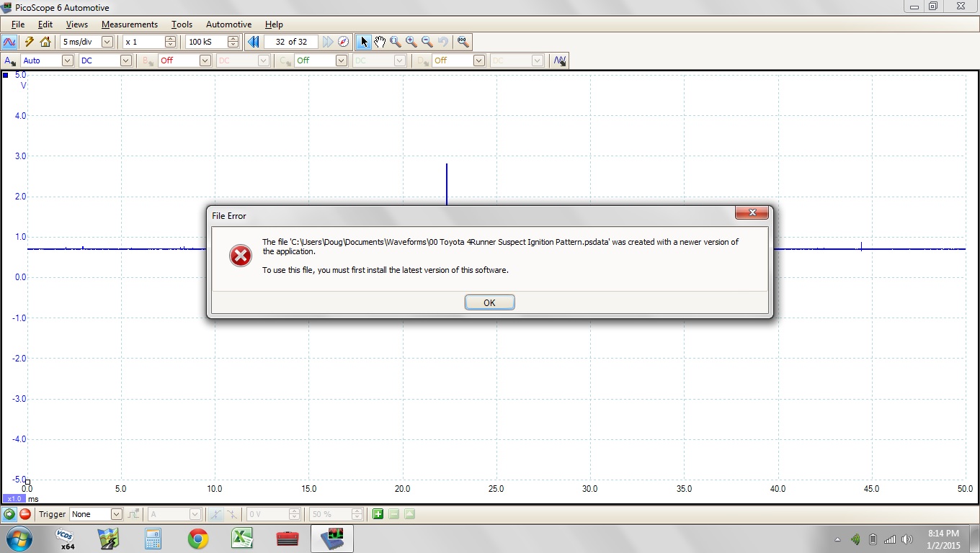Select the zoom in magnifier tool

(411, 42)
